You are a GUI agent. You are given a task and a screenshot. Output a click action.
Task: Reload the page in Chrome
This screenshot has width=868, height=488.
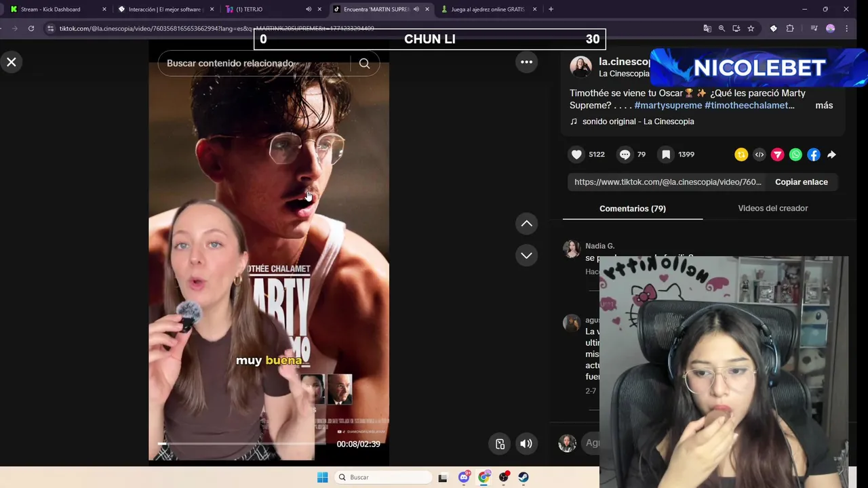point(31,28)
